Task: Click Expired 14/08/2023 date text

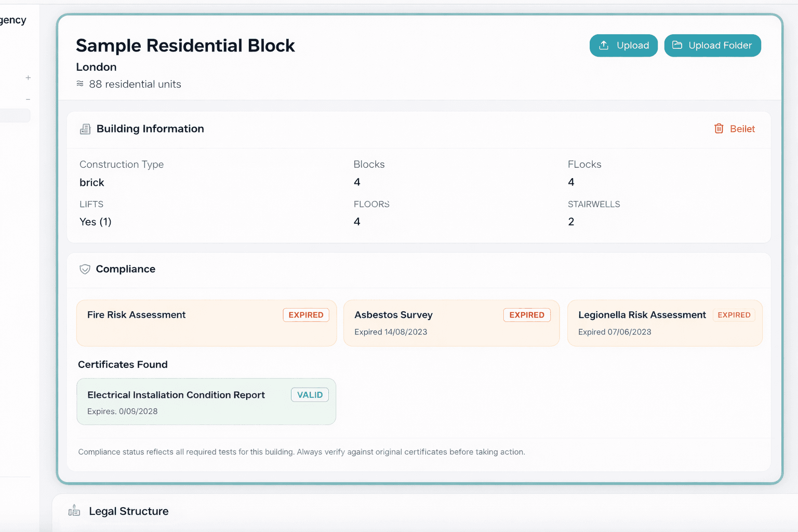Action: (x=391, y=332)
